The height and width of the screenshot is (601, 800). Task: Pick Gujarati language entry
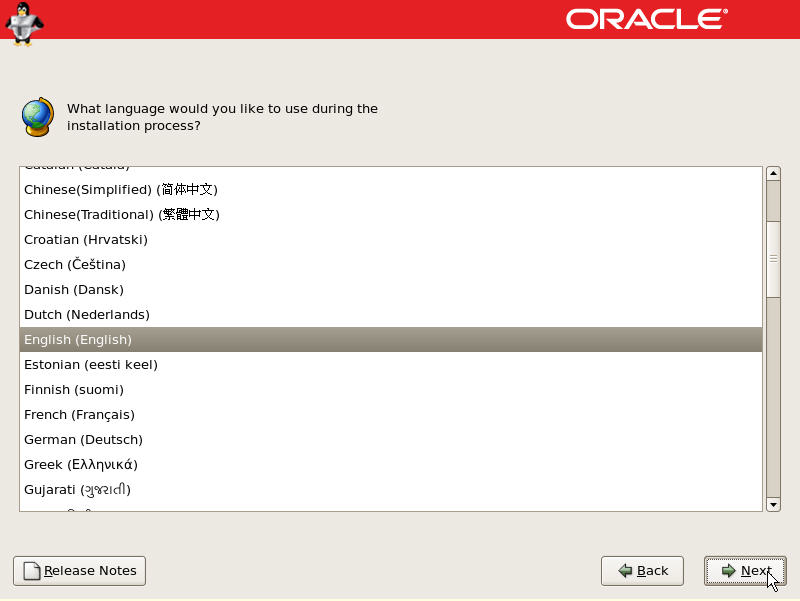click(x=391, y=490)
